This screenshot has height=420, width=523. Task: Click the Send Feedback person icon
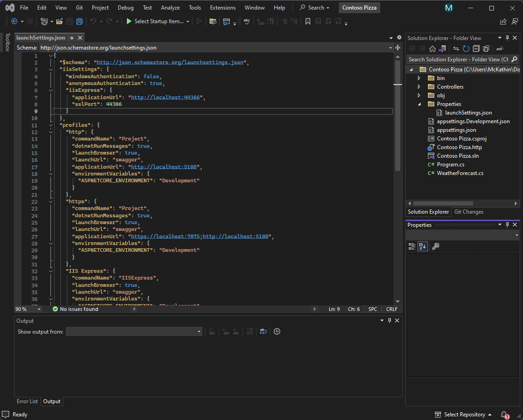tap(515, 21)
